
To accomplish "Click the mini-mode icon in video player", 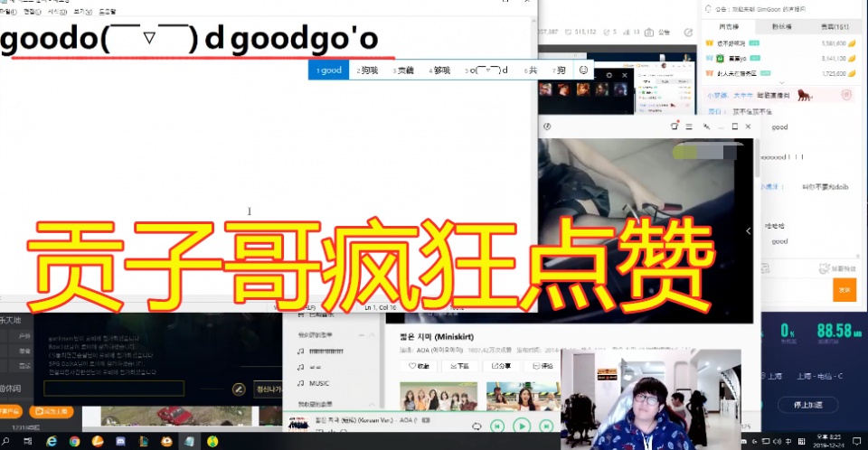I will click(706, 127).
